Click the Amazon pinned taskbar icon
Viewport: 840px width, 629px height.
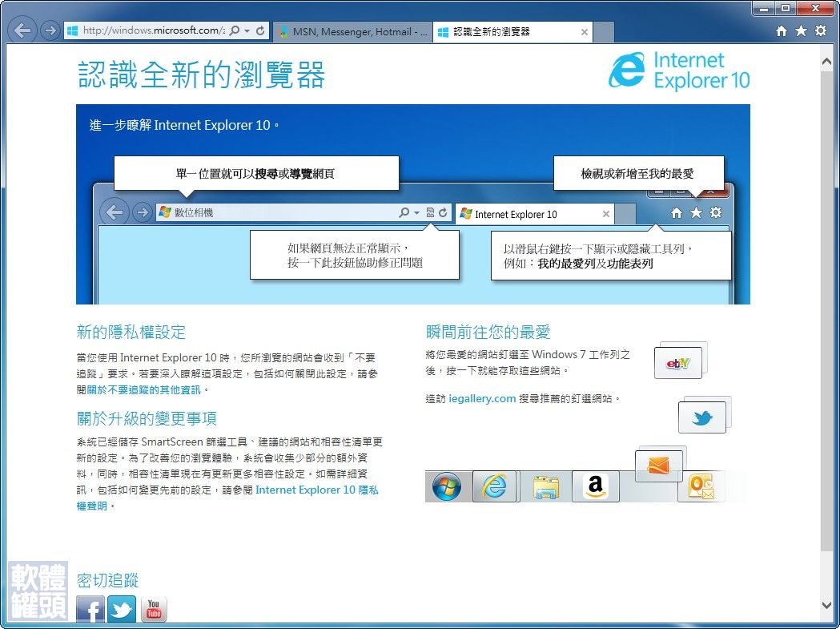(595, 486)
